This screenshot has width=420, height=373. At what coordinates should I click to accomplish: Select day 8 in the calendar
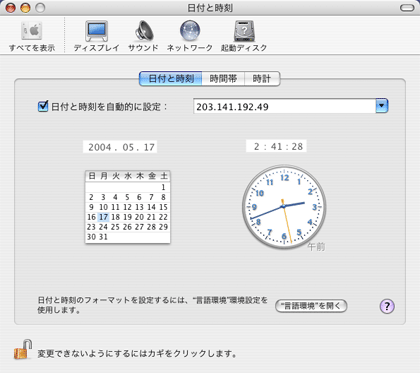[163, 197]
